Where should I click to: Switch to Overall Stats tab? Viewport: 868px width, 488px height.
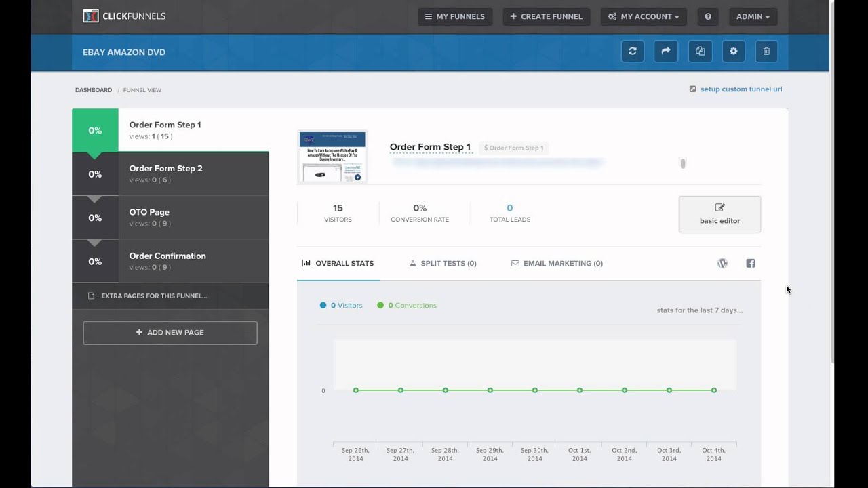tap(338, 264)
